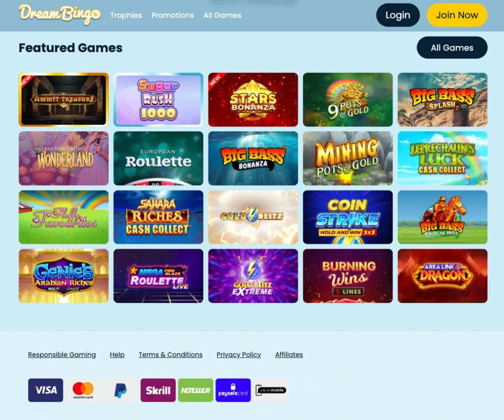Click the Skrill payment icon
The height and width of the screenshot is (420, 504).
(x=158, y=390)
